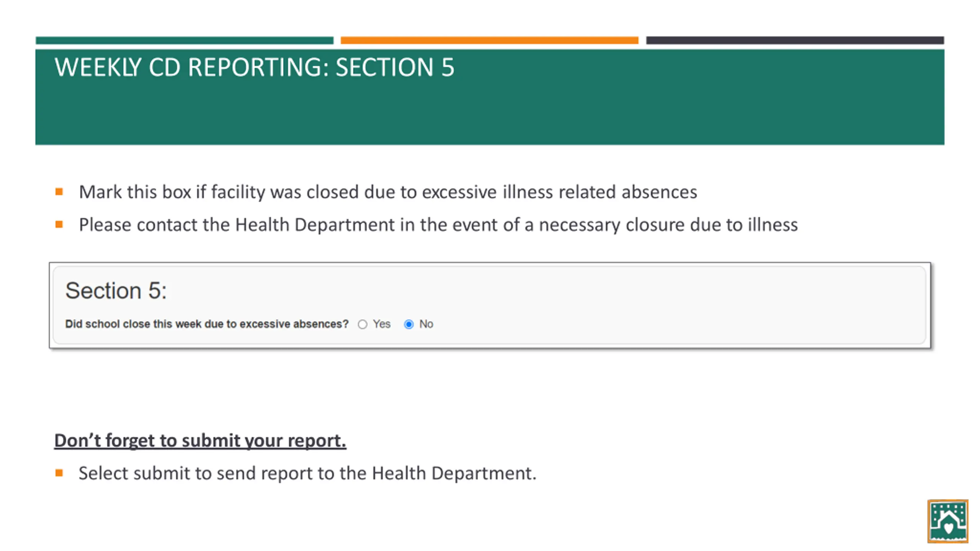
Task: Click the 'Did school close this week' question
Action: tap(207, 324)
